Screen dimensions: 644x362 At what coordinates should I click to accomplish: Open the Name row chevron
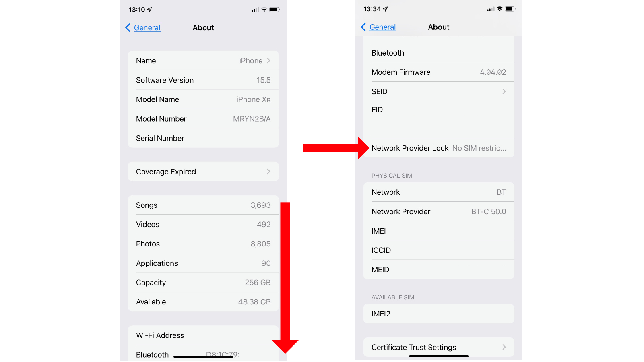(x=268, y=60)
